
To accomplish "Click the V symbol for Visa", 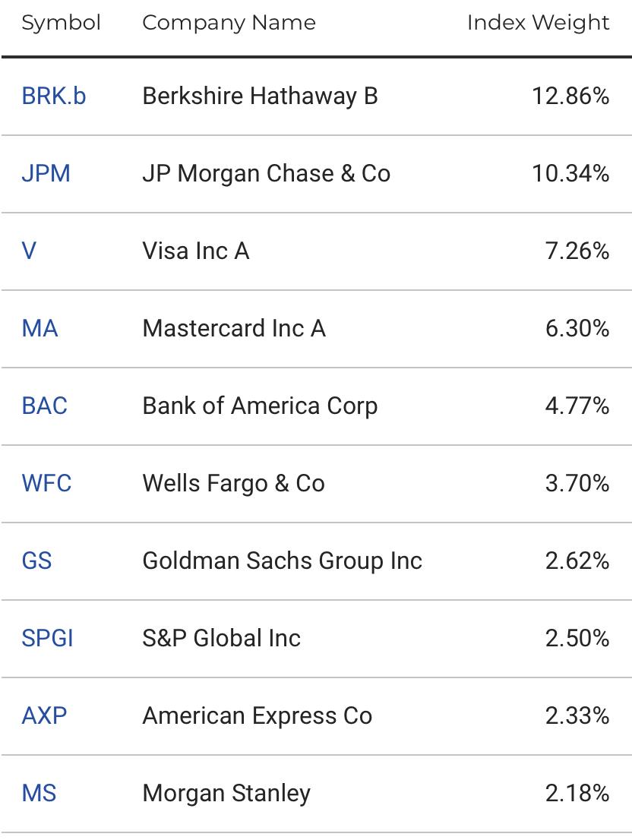I will [x=29, y=251].
